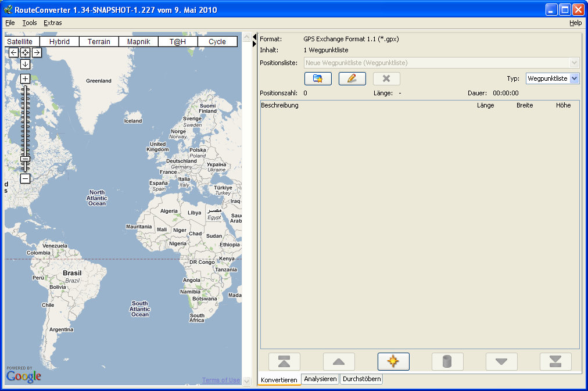
Task: Click the map zoom slider track top
Action: tap(25, 88)
